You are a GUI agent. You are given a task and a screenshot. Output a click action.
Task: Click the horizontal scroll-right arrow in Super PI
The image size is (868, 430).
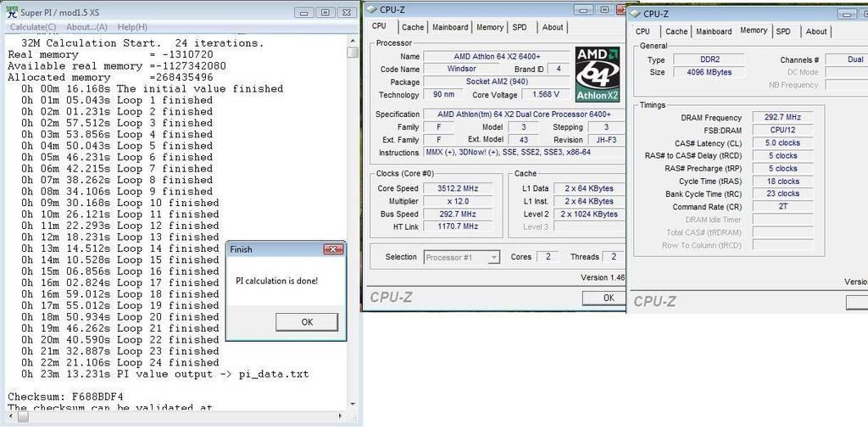(x=342, y=416)
